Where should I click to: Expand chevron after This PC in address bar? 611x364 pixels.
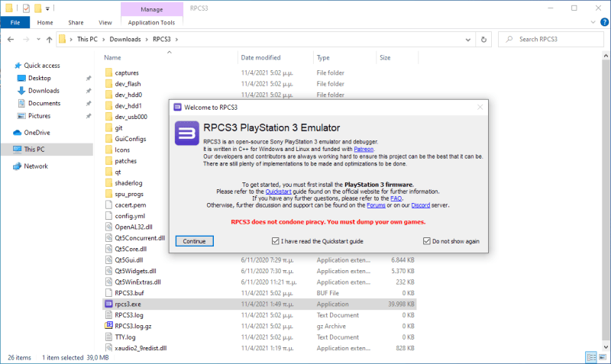pyautogui.click(x=104, y=40)
